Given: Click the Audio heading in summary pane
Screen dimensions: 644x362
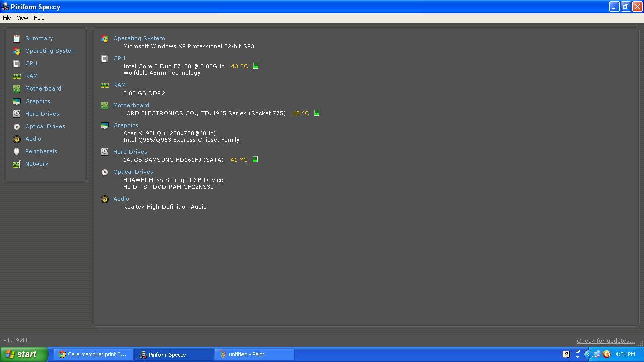Looking at the screenshot, I should click(x=121, y=199).
